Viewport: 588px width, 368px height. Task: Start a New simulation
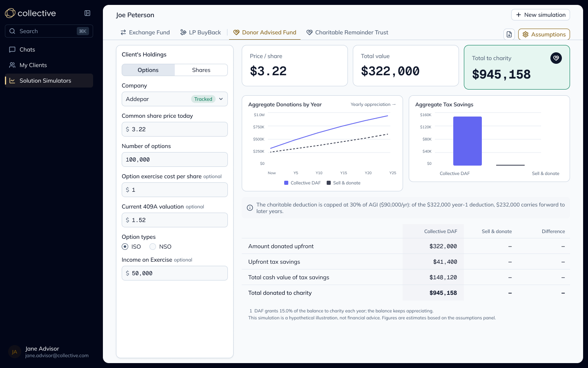pos(541,15)
